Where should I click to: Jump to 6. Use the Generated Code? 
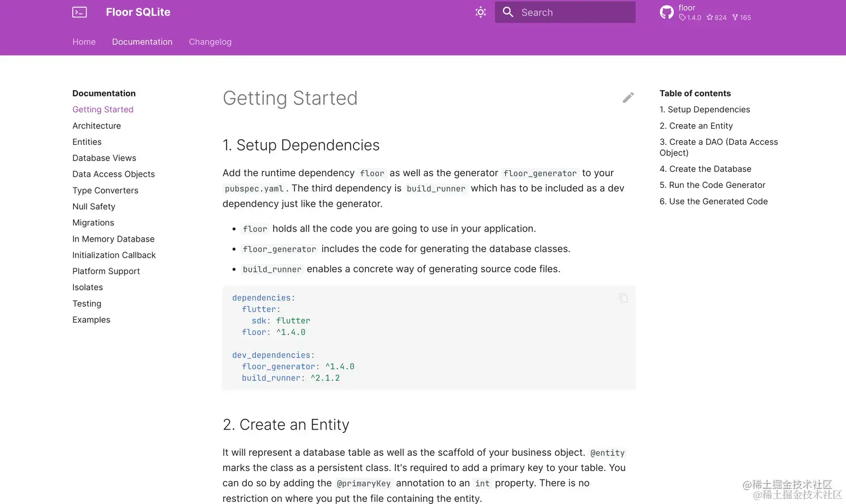pos(714,201)
